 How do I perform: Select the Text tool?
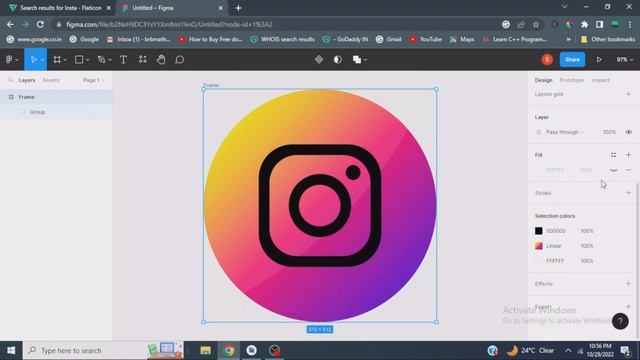click(x=123, y=60)
